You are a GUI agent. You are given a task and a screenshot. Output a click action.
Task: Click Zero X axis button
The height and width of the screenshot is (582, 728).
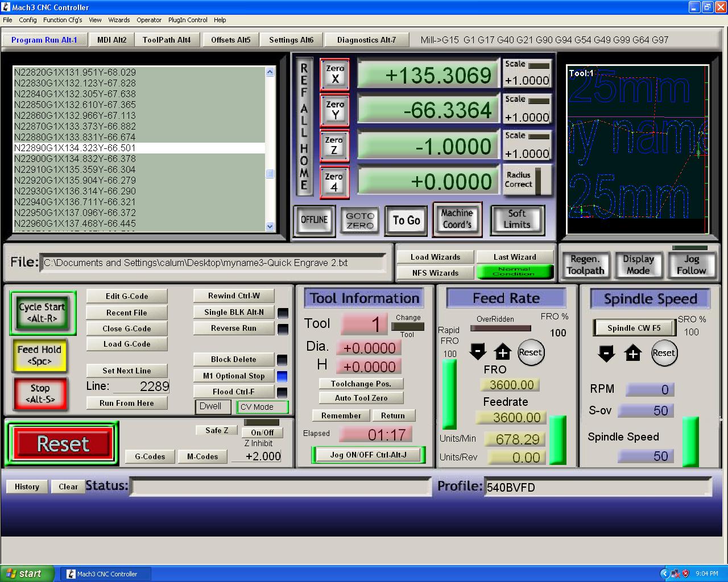[x=334, y=74]
